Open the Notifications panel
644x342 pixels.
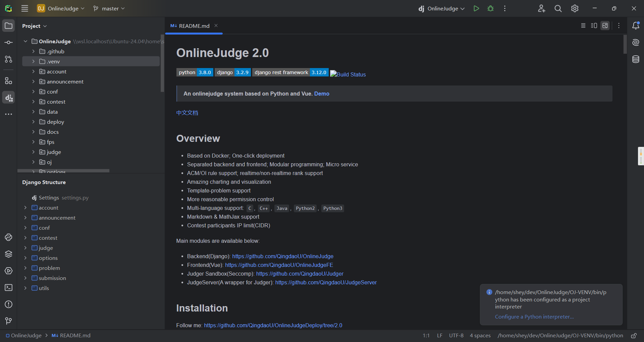coord(636,26)
